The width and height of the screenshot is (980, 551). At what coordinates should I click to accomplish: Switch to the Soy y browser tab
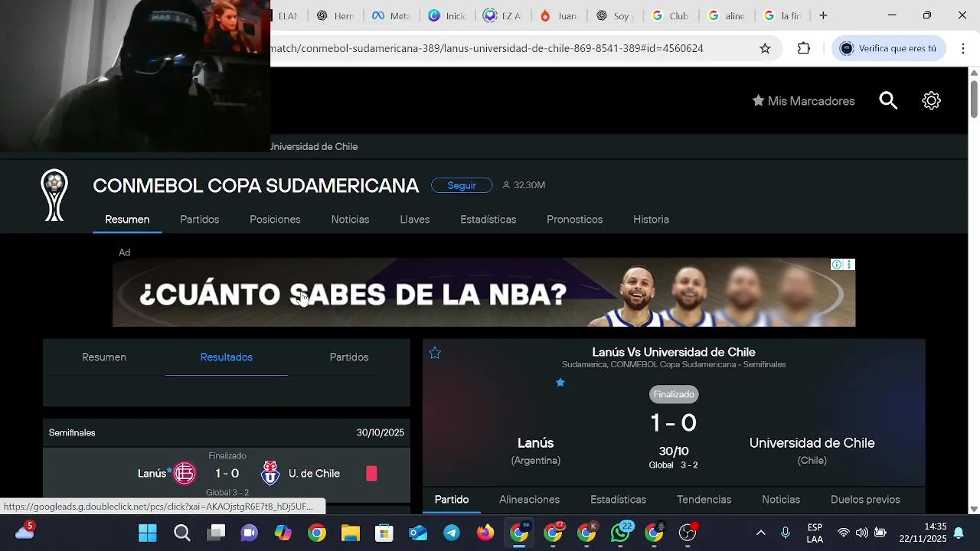point(615,15)
